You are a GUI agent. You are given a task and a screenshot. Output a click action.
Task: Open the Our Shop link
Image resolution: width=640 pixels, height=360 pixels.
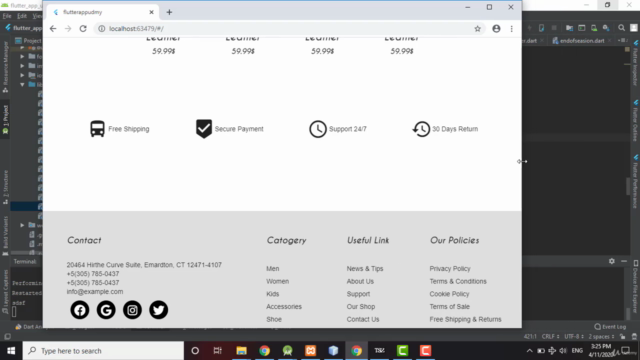(x=361, y=307)
